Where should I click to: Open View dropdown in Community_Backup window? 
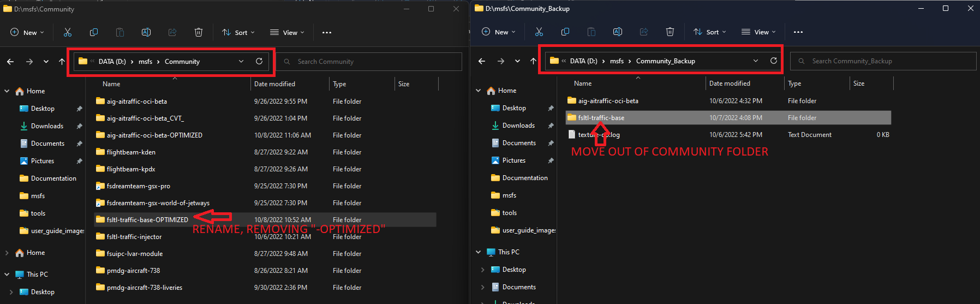click(758, 32)
